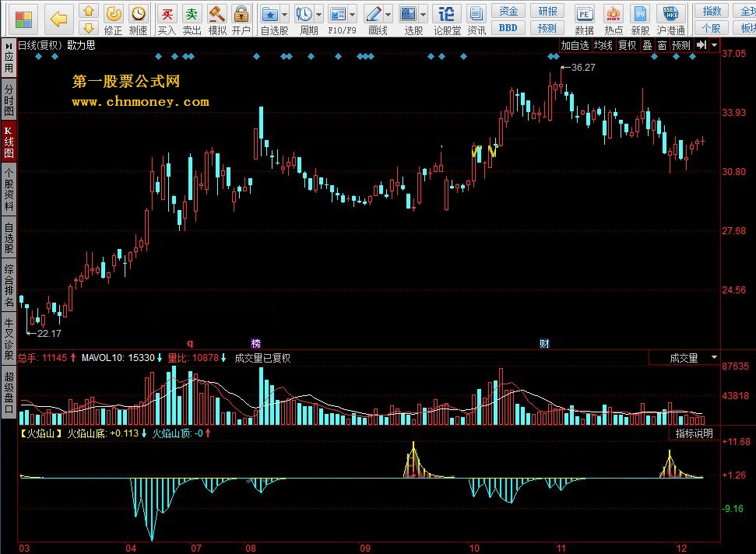Click the 指数 button
The width and height of the screenshot is (756, 554).
tap(712, 11)
